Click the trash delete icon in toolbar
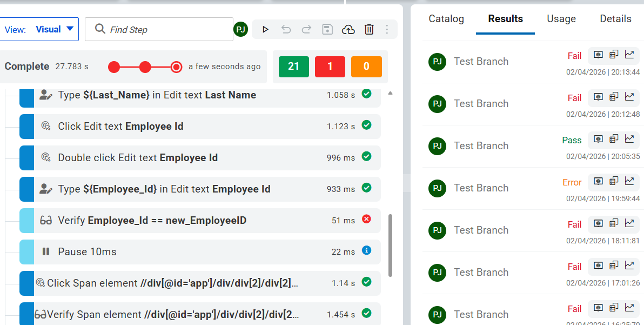The height and width of the screenshot is (325, 644). coord(369,29)
